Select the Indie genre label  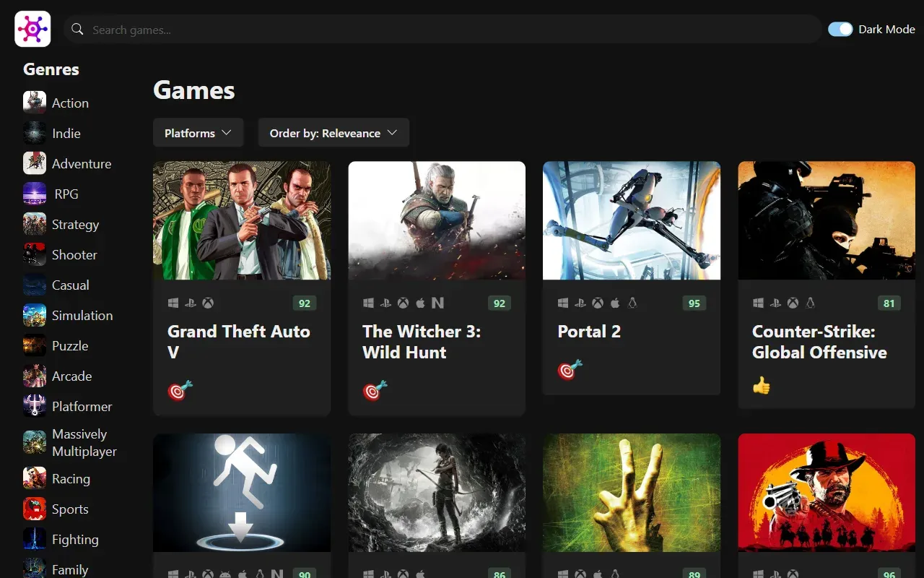pos(66,134)
